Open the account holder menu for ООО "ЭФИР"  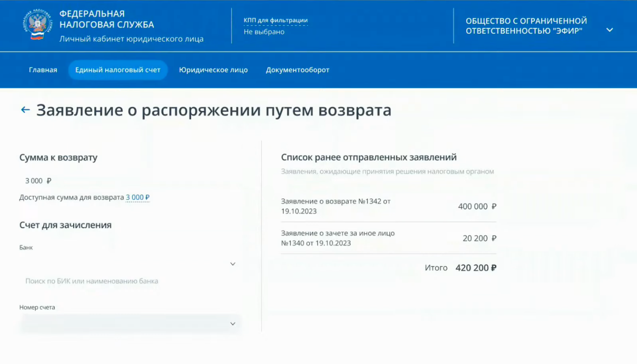pos(609,30)
